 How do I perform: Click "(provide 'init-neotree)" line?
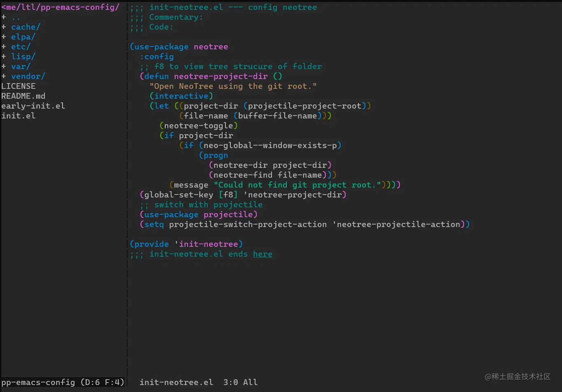coord(186,244)
